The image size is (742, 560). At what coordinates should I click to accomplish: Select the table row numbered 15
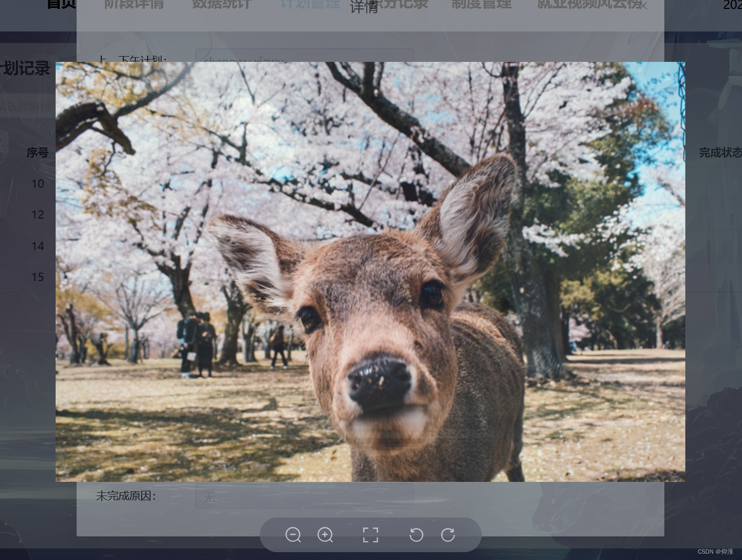click(x=37, y=277)
